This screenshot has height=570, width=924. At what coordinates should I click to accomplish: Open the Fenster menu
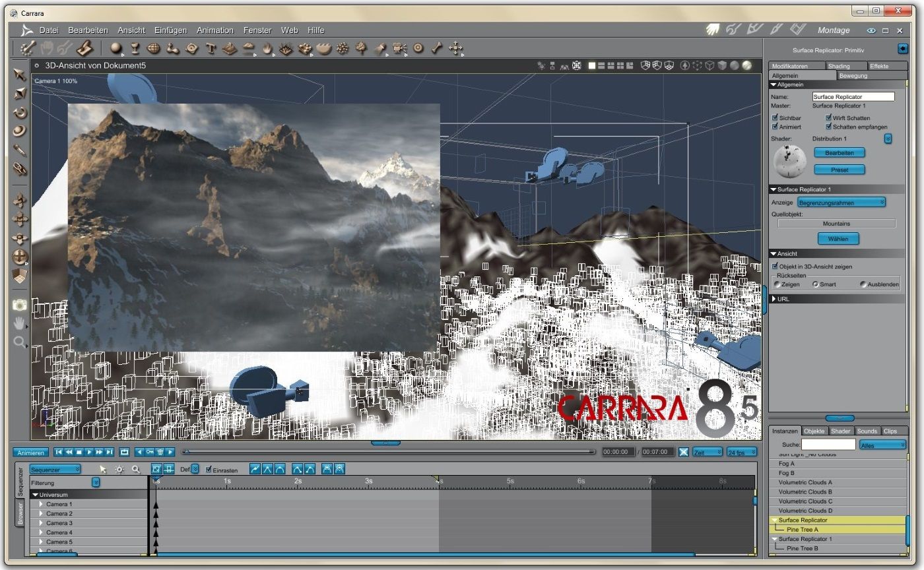(x=257, y=30)
